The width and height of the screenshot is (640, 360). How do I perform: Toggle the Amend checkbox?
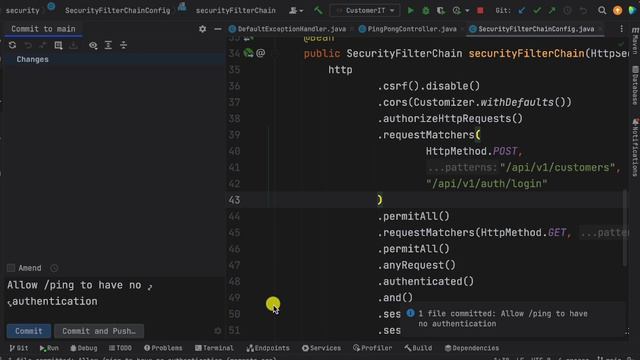pyautogui.click(x=11, y=268)
